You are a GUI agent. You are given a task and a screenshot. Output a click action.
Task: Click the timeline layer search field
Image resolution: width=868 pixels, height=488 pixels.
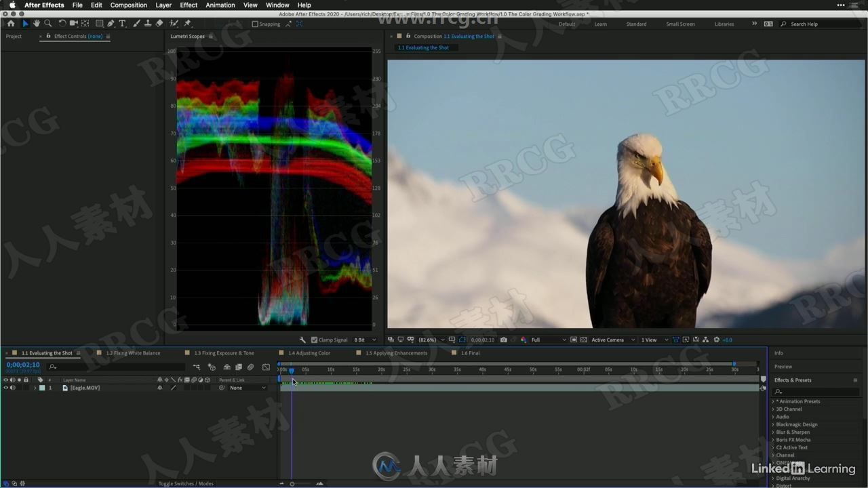116,367
